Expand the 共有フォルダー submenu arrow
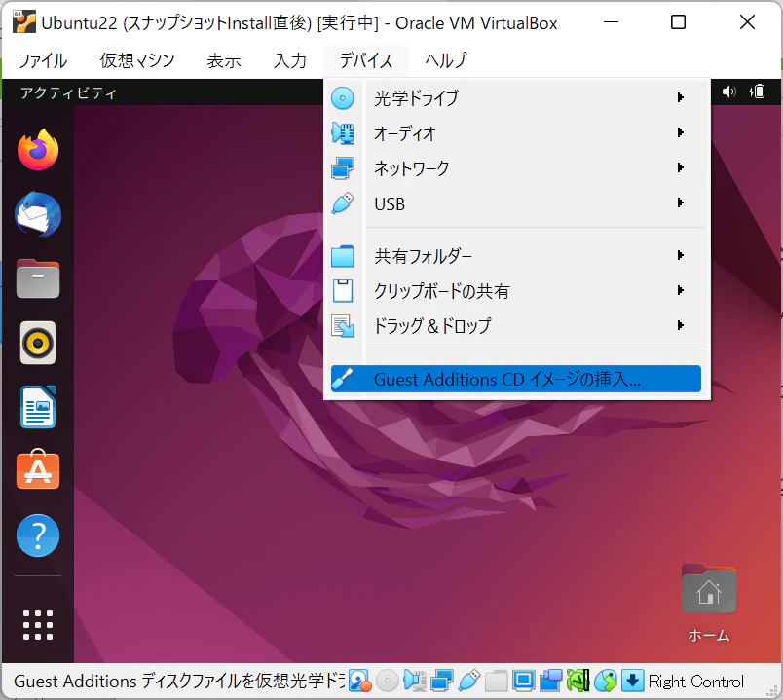This screenshot has width=783, height=700. pos(680,256)
